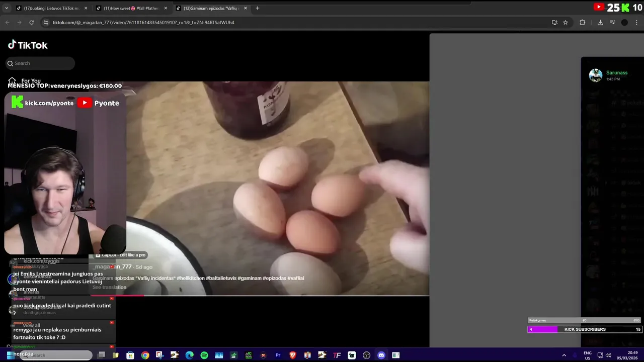Open browser downloads
This screenshot has height=362, width=644.
(x=600, y=22)
